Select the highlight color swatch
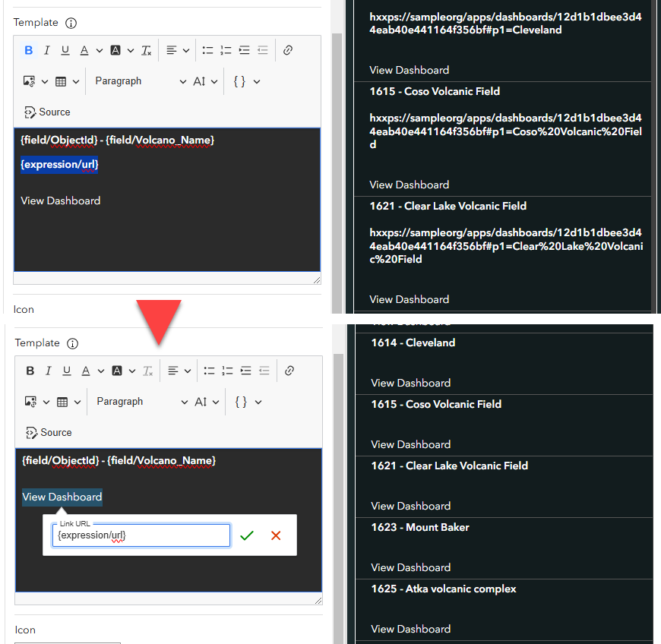 (x=115, y=50)
